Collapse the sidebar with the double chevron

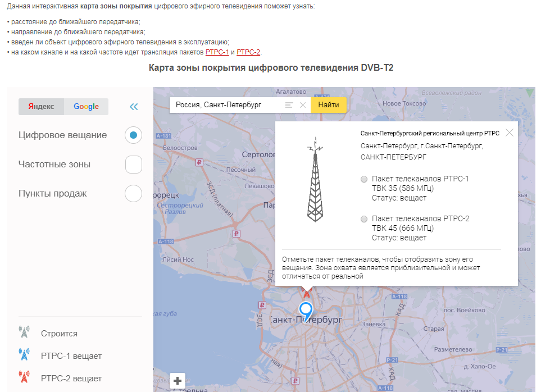pyautogui.click(x=134, y=107)
